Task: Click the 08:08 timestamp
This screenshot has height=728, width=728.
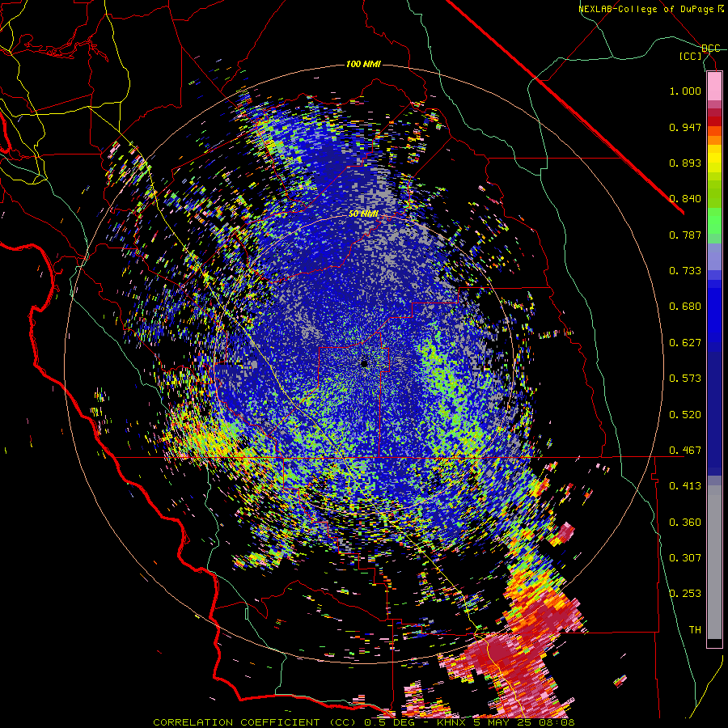Action: 557,722
